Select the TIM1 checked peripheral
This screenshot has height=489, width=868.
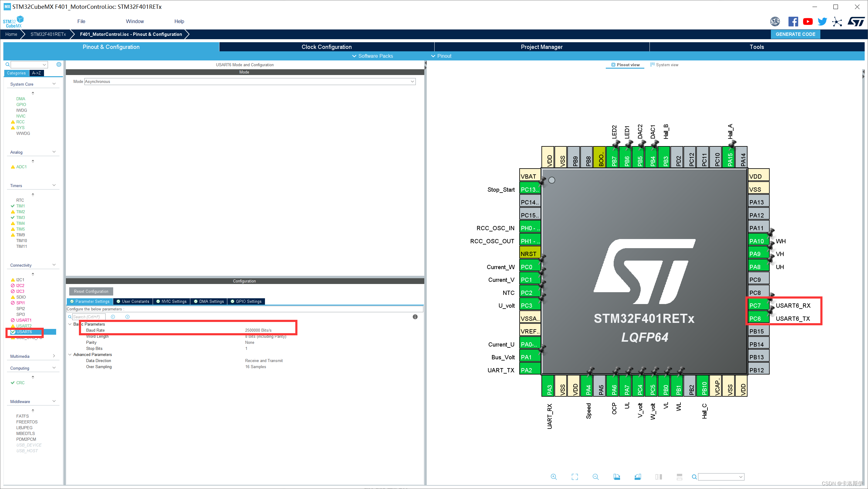click(20, 206)
